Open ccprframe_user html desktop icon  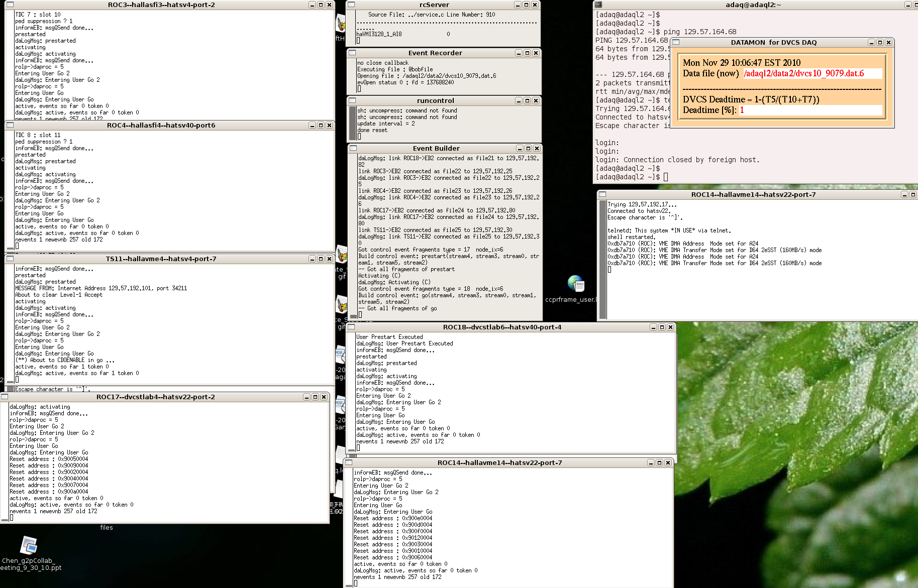click(576, 284)
